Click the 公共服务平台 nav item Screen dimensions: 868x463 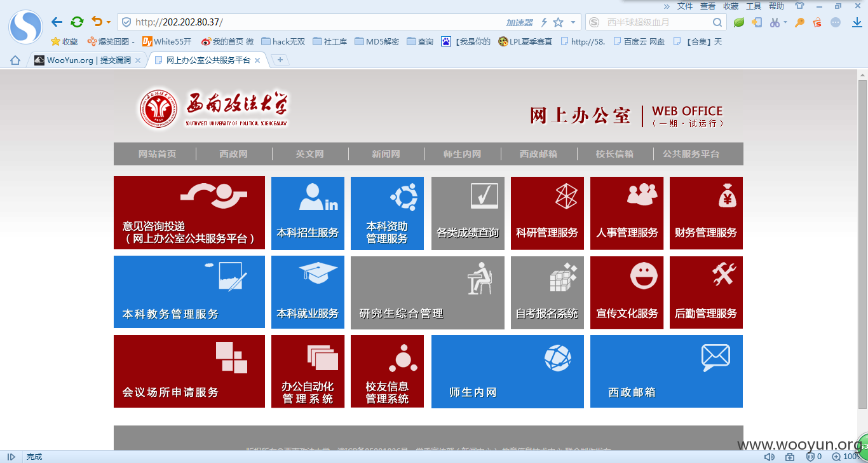(x=691, y=154)
